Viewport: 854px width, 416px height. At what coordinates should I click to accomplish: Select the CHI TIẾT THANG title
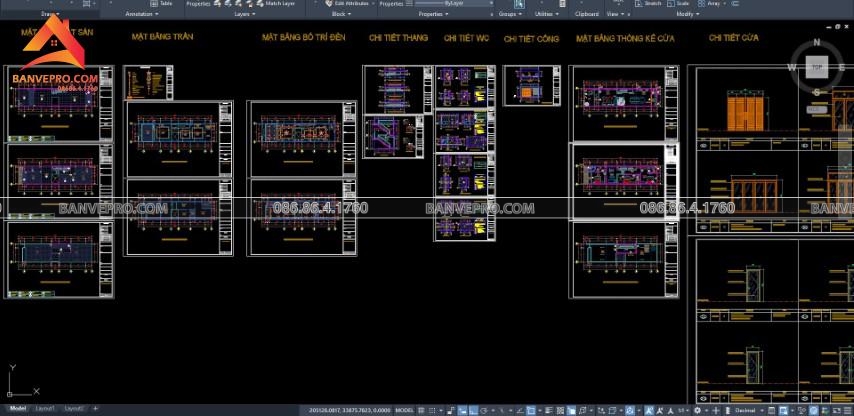(x=398, y=38)
